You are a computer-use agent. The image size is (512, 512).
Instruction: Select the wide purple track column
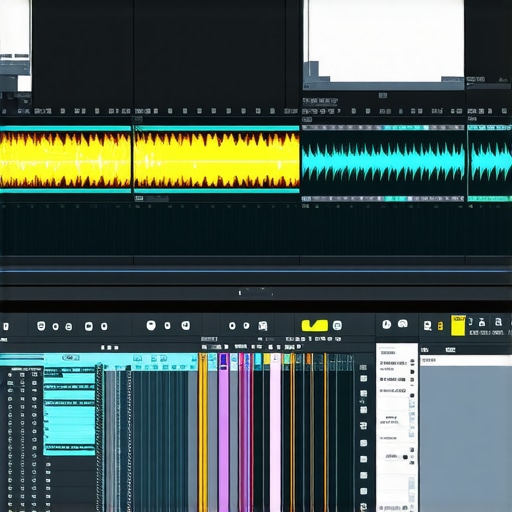point(224,433)
